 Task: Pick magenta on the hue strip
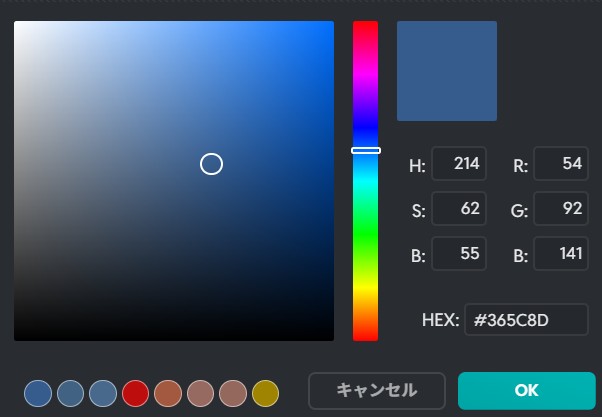click(x=366, y=74)
